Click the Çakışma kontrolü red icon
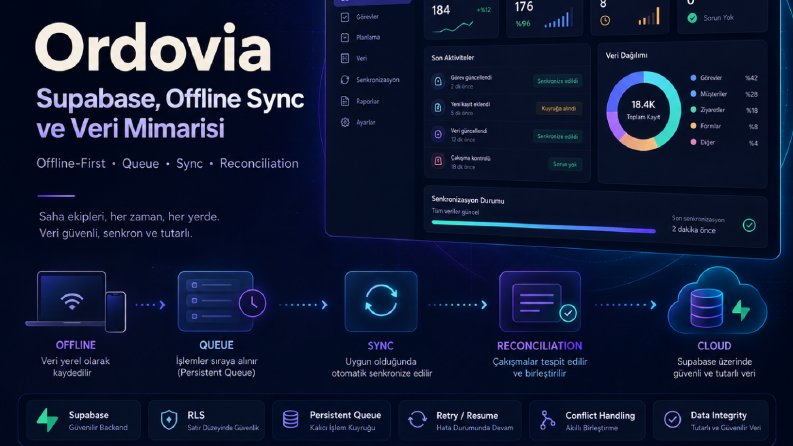The image size is (793, 446). [438, 161]
